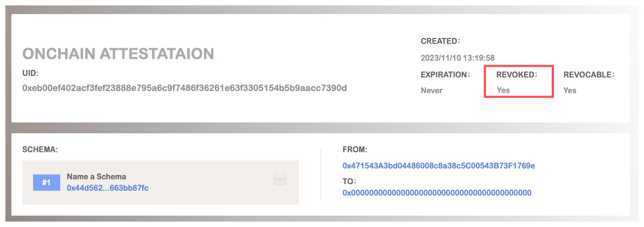This screenshot has height=227, width=644.
Task: Open the schema address 0x44d562...663bb87fc link
Action: coord(107,187)
